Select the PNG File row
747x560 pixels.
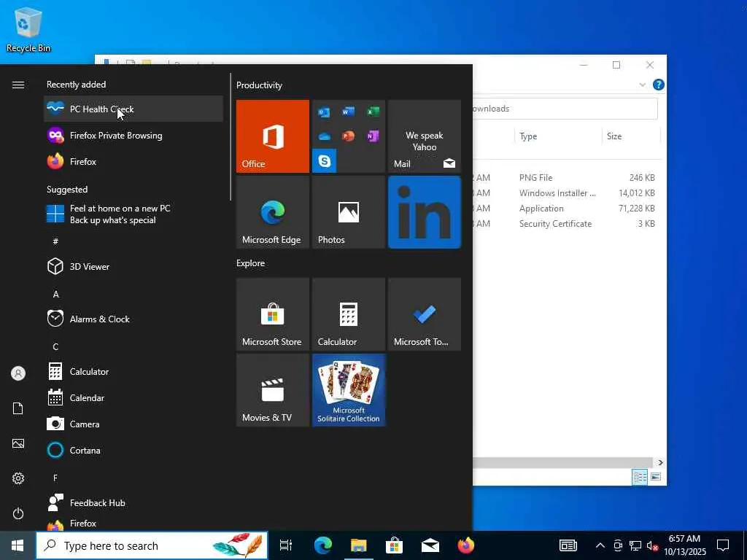(x=566, y=178)
